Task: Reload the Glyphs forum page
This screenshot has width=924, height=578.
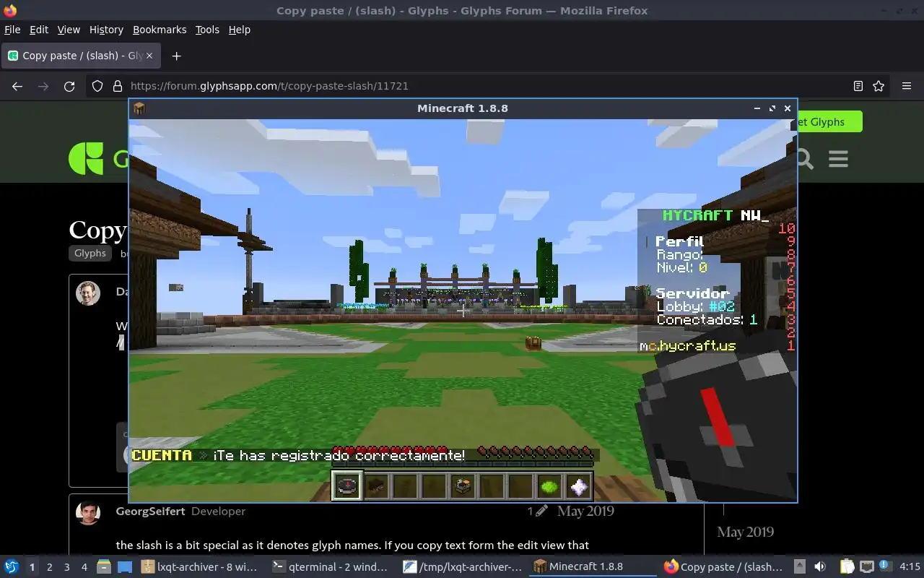Action: (69, 86)
